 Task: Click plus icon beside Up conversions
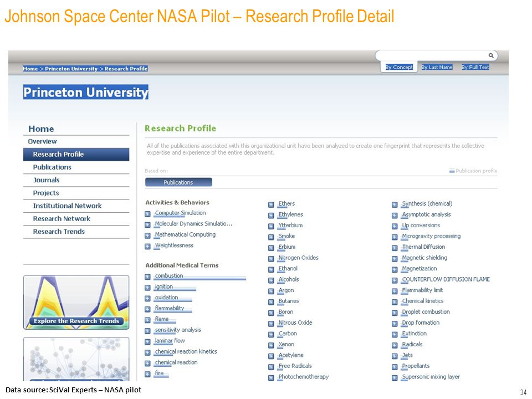point(394,226)
